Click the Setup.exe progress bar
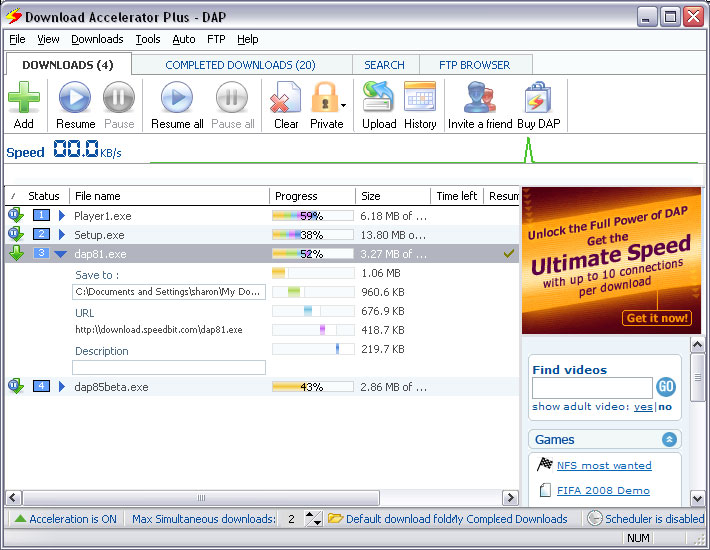 tap(312, 235)
